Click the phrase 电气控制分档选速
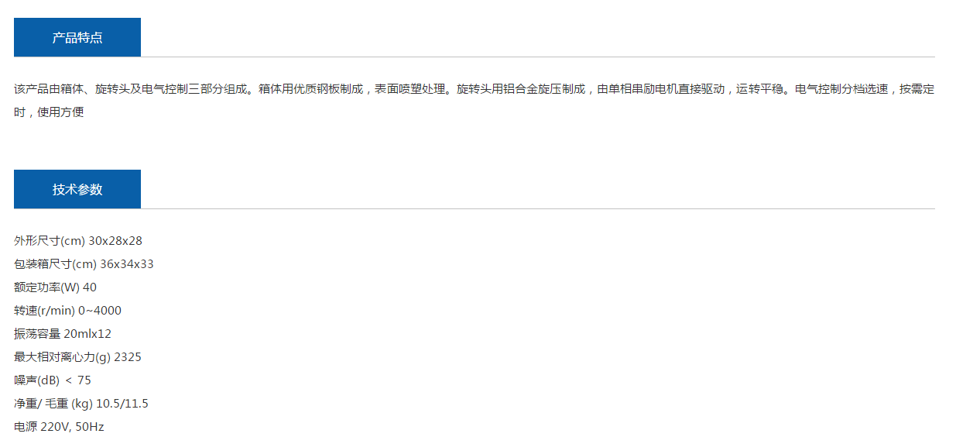 click(841, 89)
